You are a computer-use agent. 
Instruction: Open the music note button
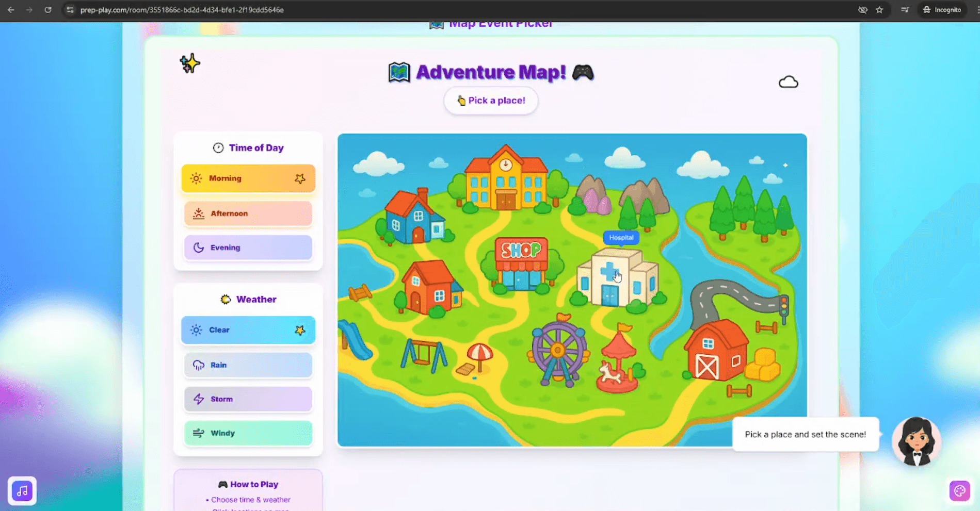22,490
